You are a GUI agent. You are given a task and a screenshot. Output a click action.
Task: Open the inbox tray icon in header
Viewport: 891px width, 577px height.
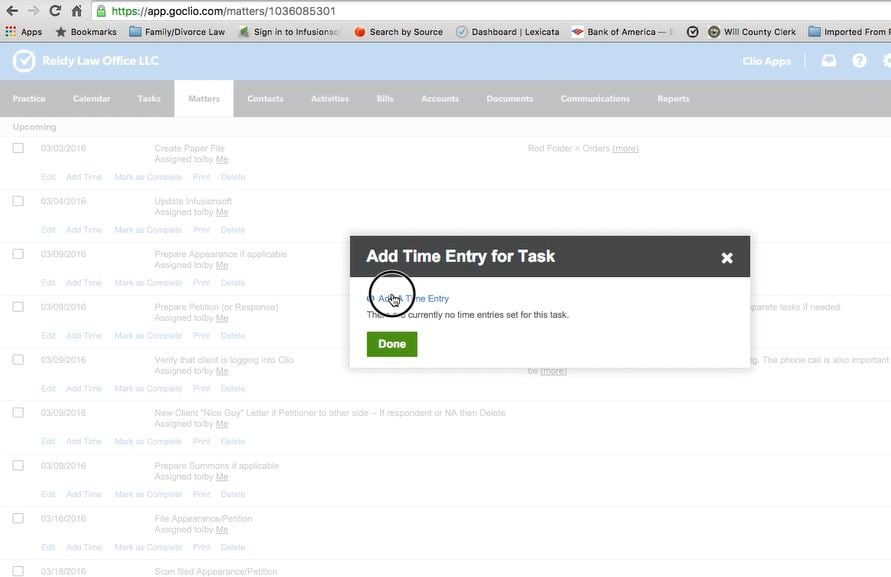coord(829,61)
